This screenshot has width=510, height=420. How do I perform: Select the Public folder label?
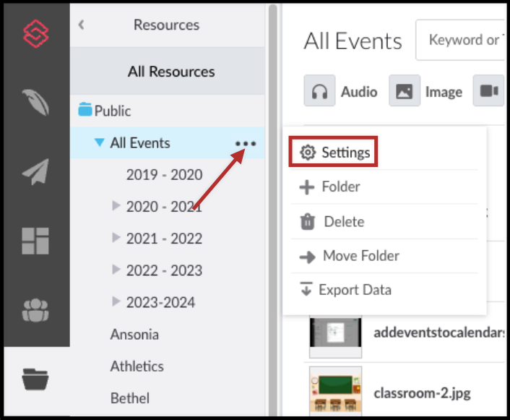(113, 111)
